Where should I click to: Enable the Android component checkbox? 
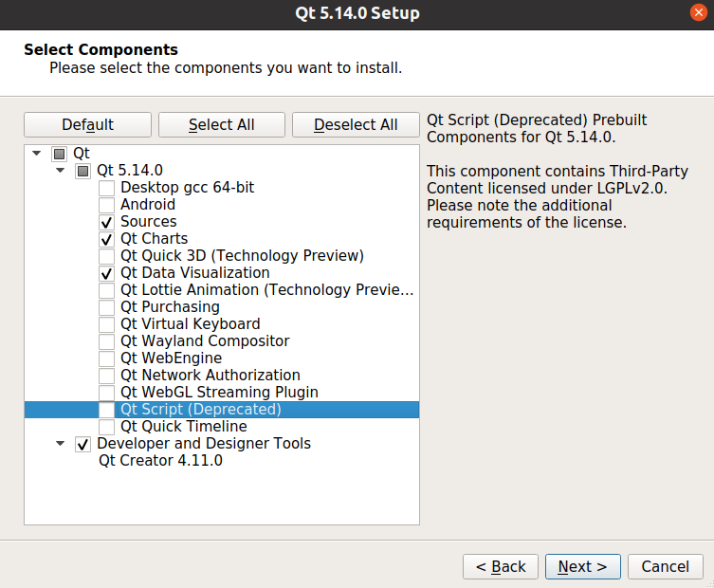tap(106, 205)
